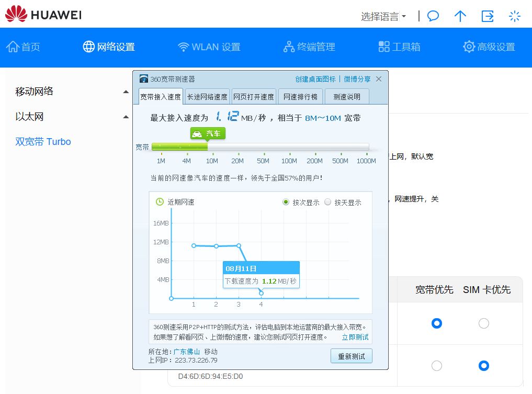Screen dimensions: 532x394
Task: Select 以太网 in the sidebar
Action: (x=29, y=117)
